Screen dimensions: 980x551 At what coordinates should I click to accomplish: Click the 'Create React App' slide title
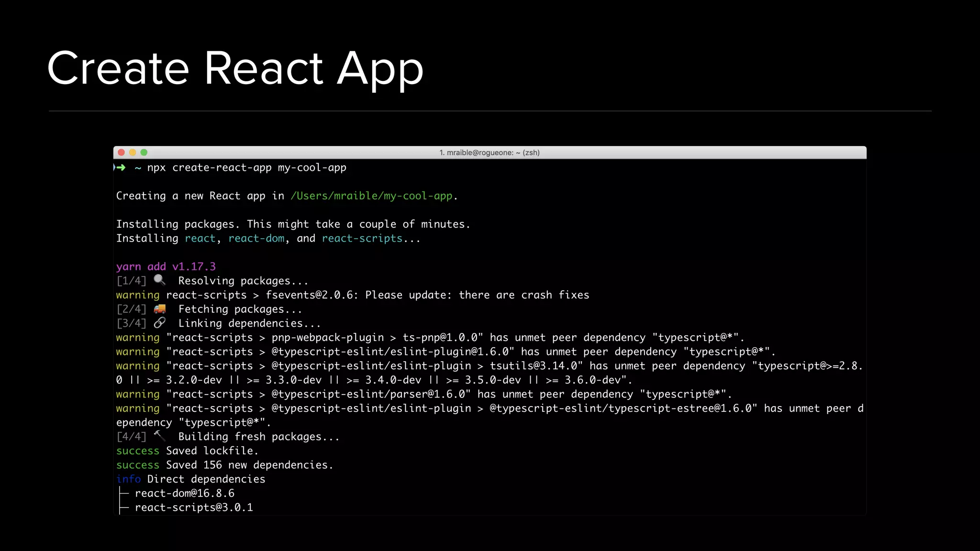point(235,69)
